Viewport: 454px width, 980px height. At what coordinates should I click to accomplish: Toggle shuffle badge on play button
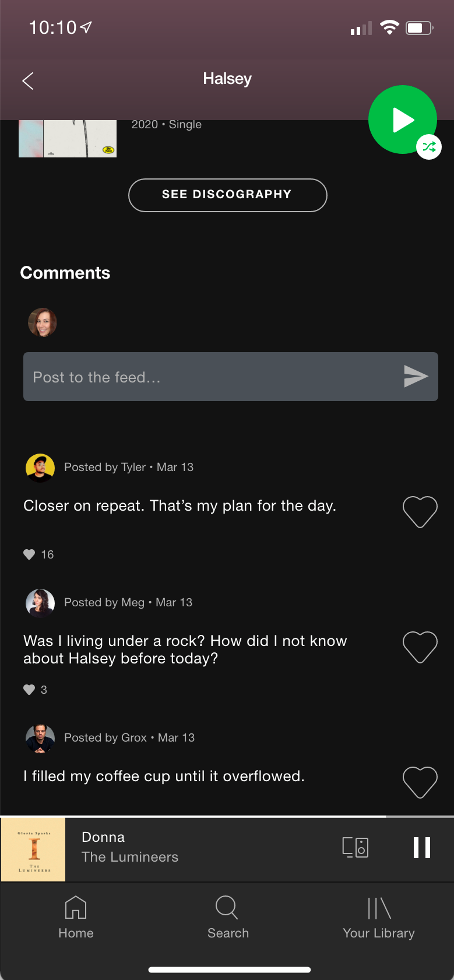coord(429,147)
